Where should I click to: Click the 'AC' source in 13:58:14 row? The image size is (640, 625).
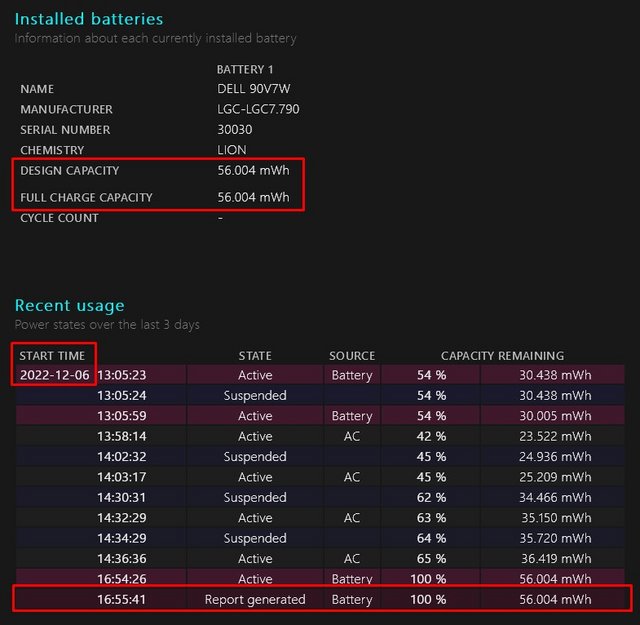point(352,436)
